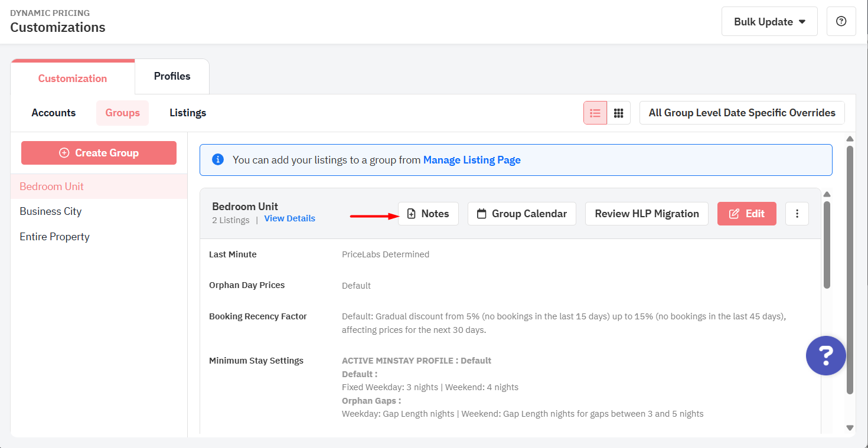The height and width of the screenshot is (448, 868).
Task: Open the Group Calendar
Action: [521, 214]
